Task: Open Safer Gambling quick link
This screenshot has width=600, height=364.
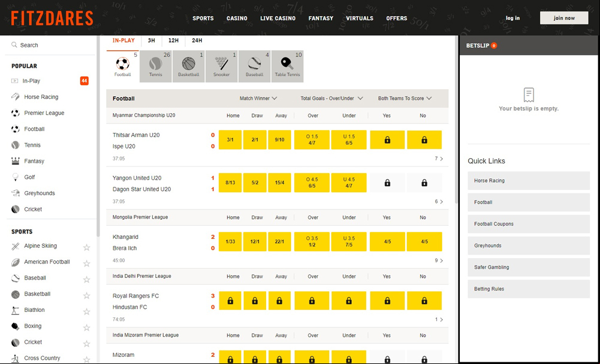Action: [x=529, y=267]
